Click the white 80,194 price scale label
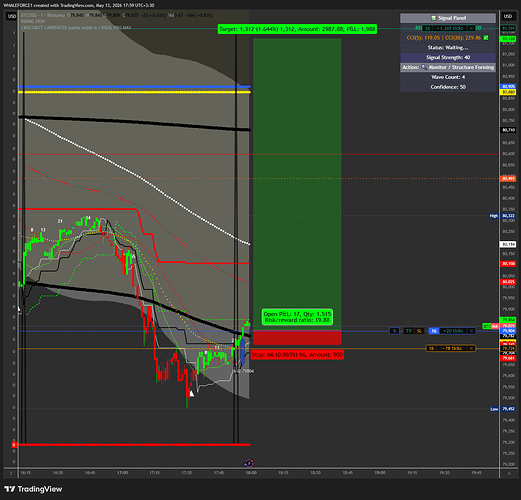Image resolution: width=521 pixels, height=500 pixels. 508,244
